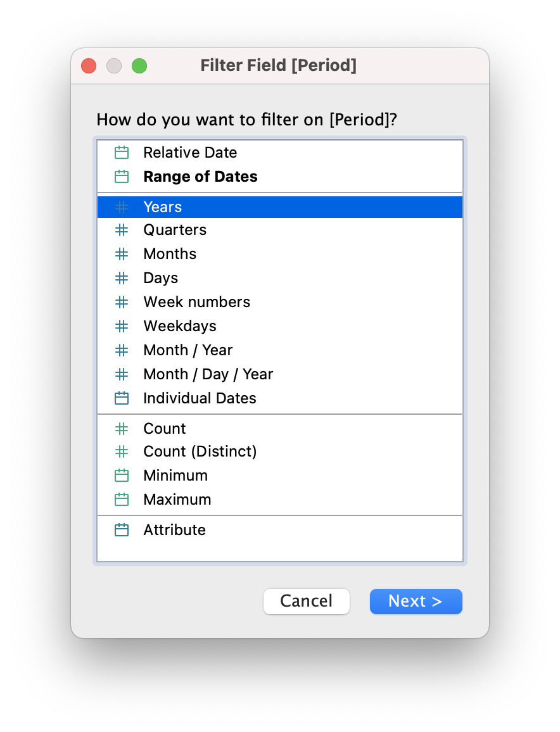Select Count (Distinct) in the list
Screen dimensions: 560x732
(200, 451)
